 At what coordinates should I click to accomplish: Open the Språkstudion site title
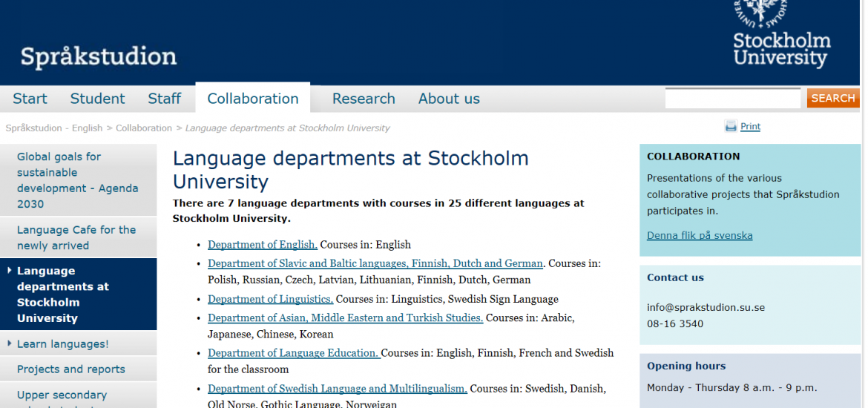click(99, 56)
